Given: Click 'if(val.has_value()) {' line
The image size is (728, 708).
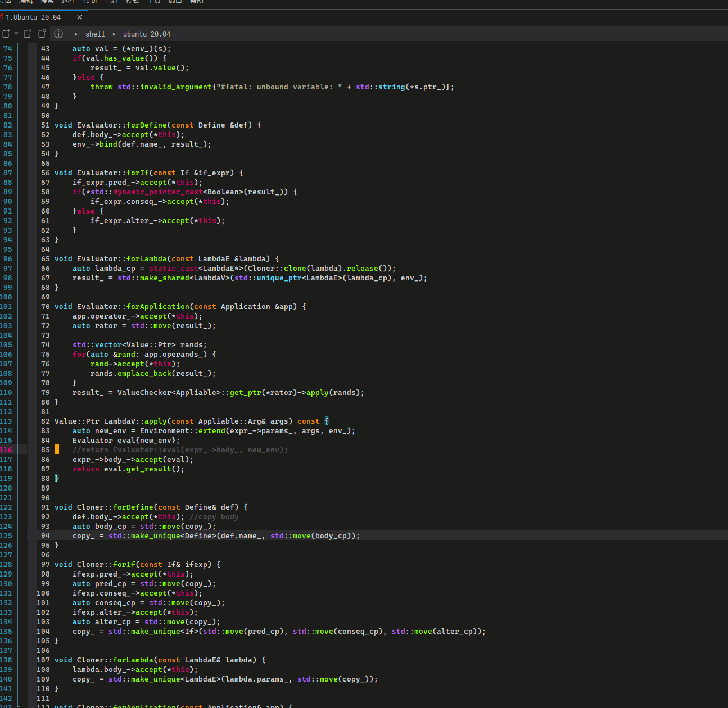Looking at the screenshot, I should (119, 58).
